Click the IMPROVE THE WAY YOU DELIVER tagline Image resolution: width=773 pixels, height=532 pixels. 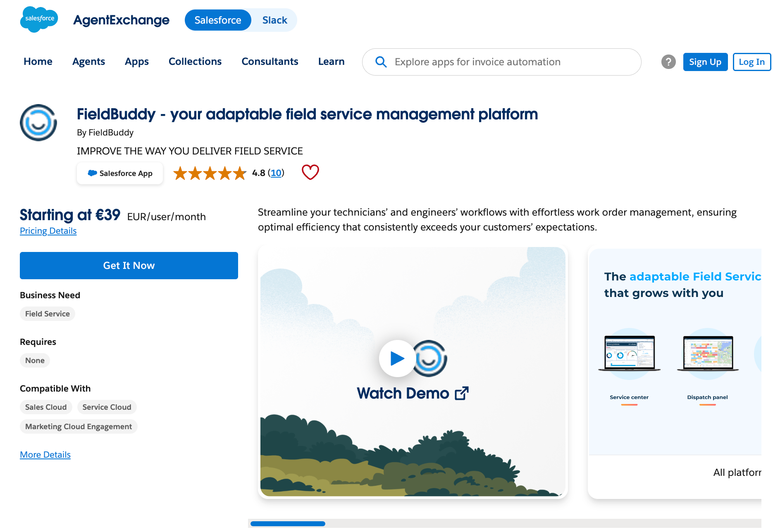pyautogui.click(x=190, y=151)
